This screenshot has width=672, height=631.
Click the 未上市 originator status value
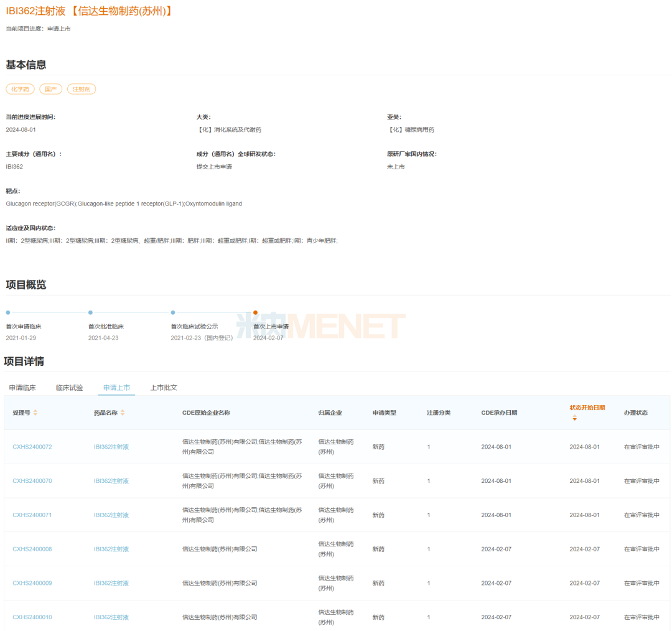pyautogui.click(x=396, y=167)
